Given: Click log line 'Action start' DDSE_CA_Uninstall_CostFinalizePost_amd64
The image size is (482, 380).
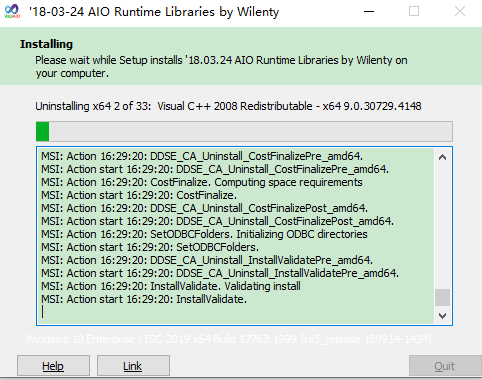Looking at the screenshot, I should [x=217, y=221].
